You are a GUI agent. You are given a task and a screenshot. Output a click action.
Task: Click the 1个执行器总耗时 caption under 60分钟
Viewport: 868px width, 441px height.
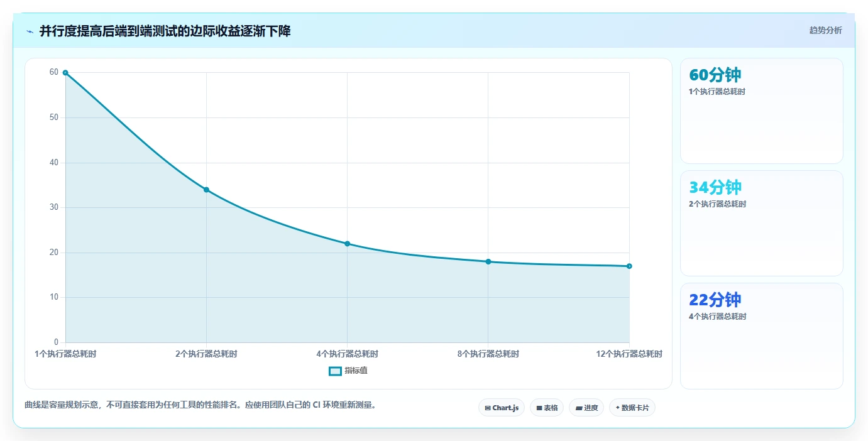(717, 92)
